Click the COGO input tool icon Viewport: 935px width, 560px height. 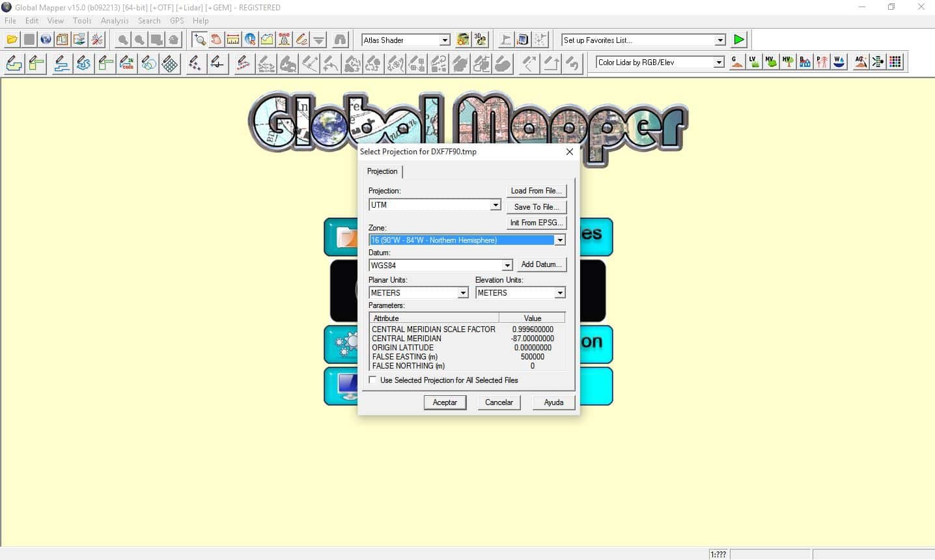pyautogui.click(x=127, y=63)
